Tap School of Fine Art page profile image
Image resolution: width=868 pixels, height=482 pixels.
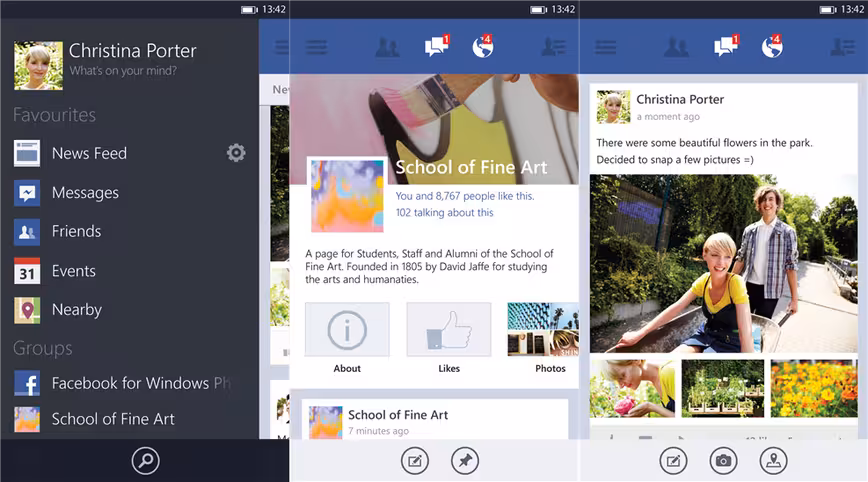[x=347, y=196]
